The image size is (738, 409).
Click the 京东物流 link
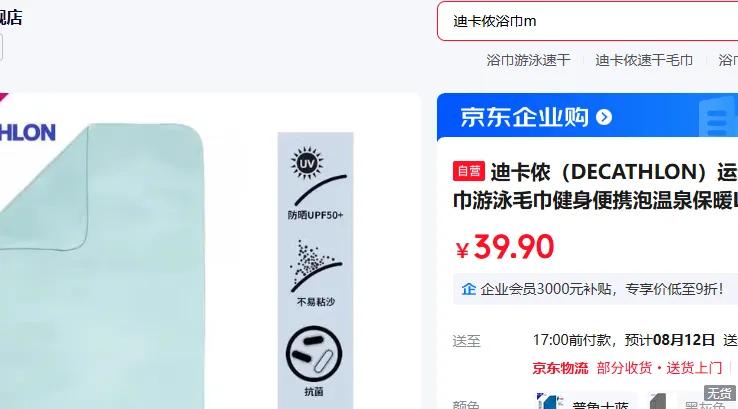[560, 368]
